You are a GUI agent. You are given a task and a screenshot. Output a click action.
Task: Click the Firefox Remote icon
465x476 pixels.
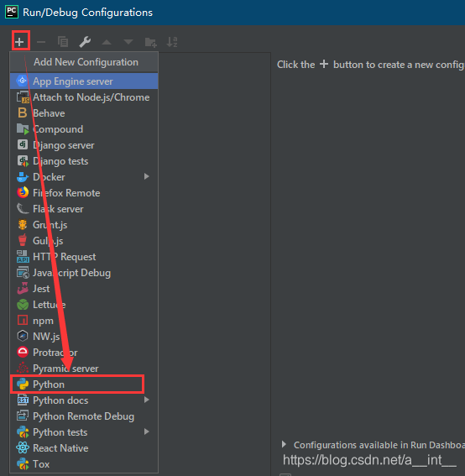(23, 192)
